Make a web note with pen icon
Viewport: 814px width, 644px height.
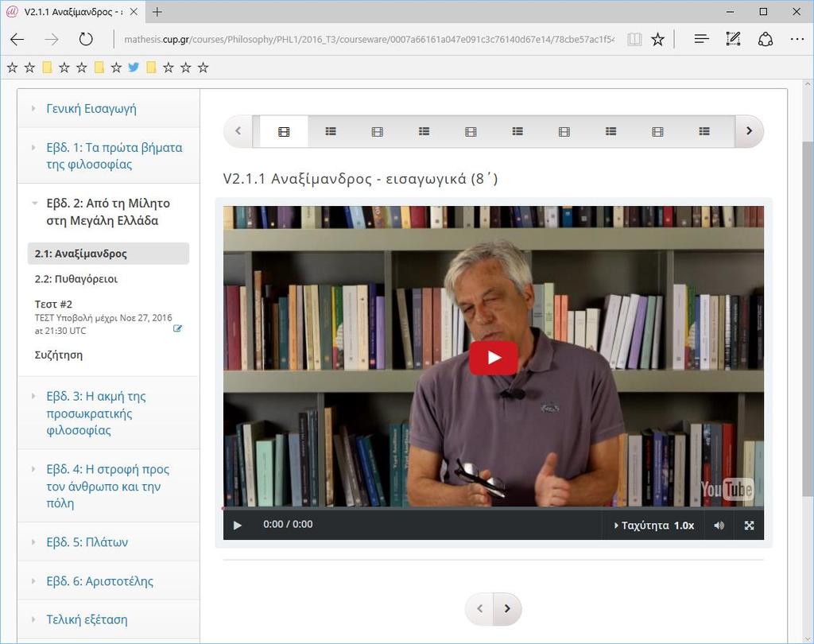733,39
